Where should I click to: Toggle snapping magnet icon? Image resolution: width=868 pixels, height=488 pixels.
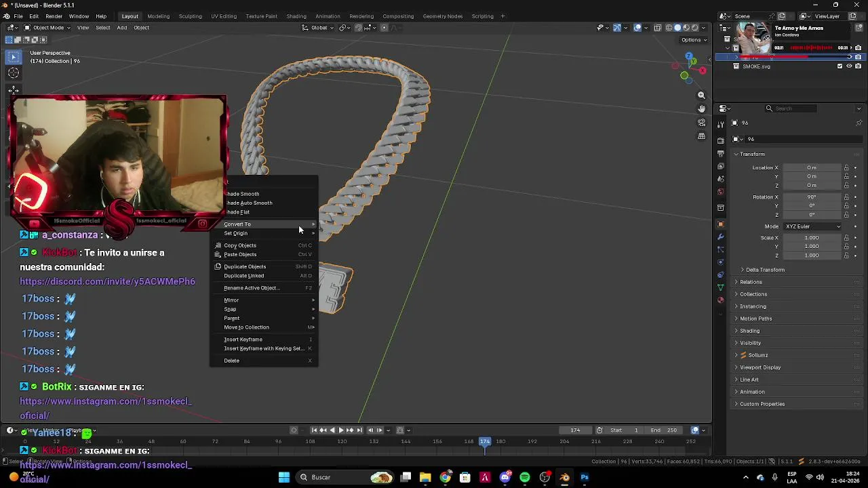pos(359,28)
